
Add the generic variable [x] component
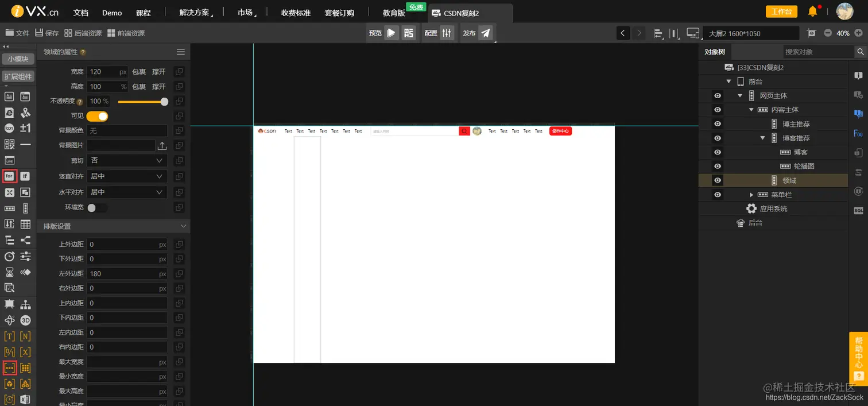click(25, 352)
